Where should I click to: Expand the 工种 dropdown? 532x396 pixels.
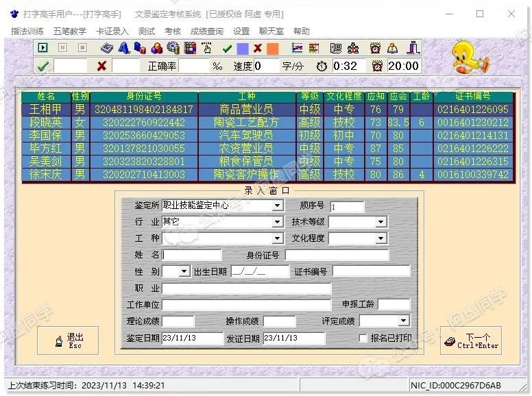point(277,238)
